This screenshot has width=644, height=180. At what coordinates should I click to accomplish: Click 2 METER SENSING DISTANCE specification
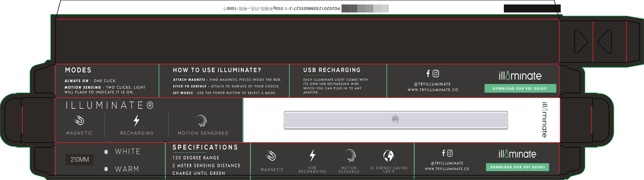(206, 166)
